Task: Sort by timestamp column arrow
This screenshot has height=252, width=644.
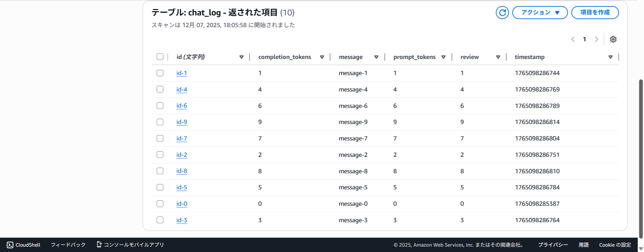Action: click(610, 57)
